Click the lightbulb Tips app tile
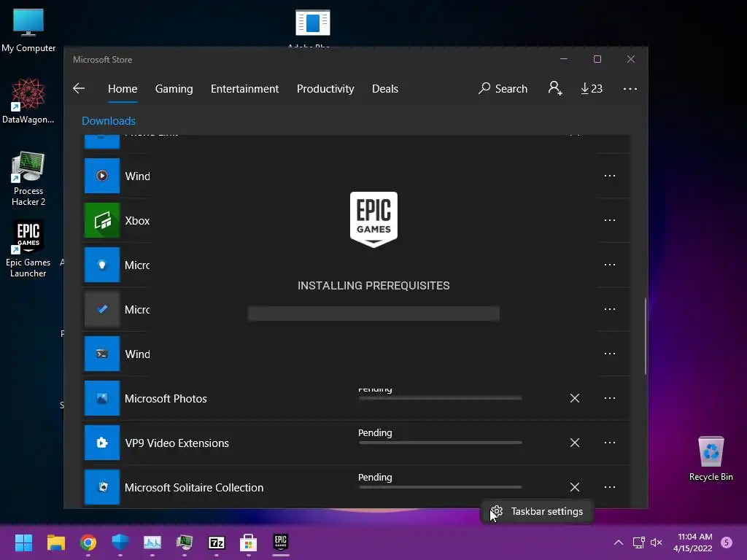 (102, 265)
